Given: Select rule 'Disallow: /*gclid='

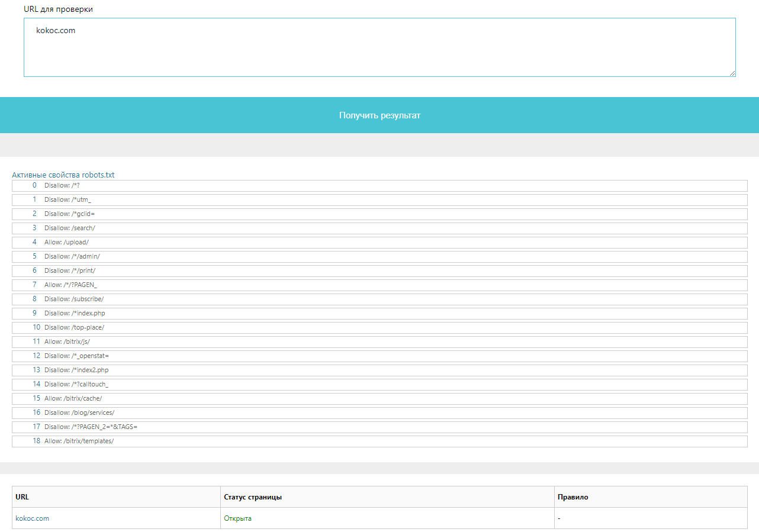Looking at the screenshot, I should 379,214.
